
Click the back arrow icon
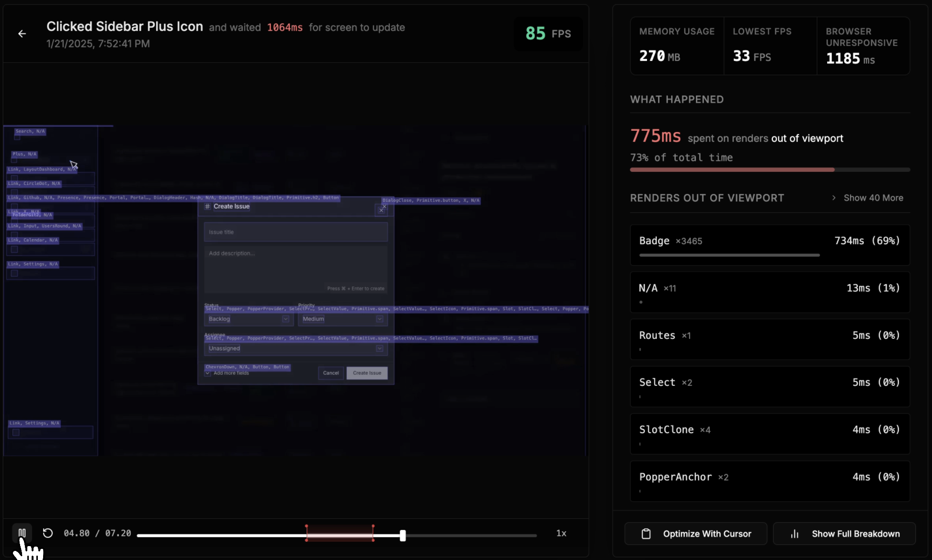pos(22,34)
